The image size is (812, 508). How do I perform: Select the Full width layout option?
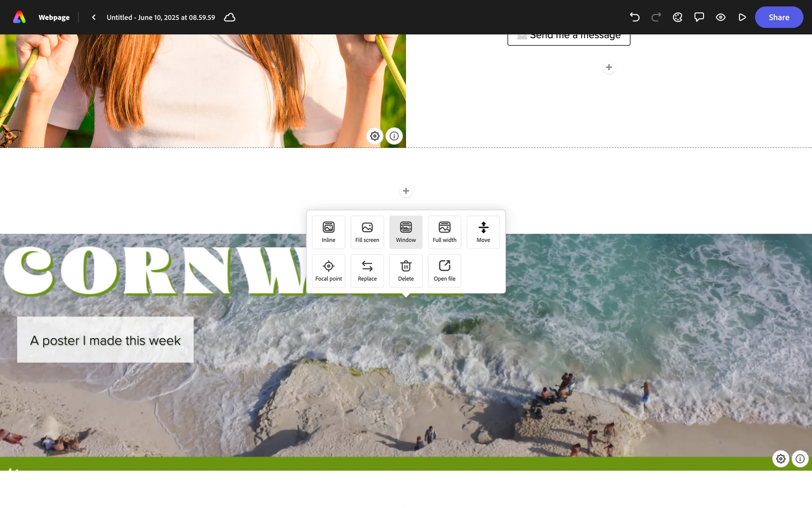point(444,232)
